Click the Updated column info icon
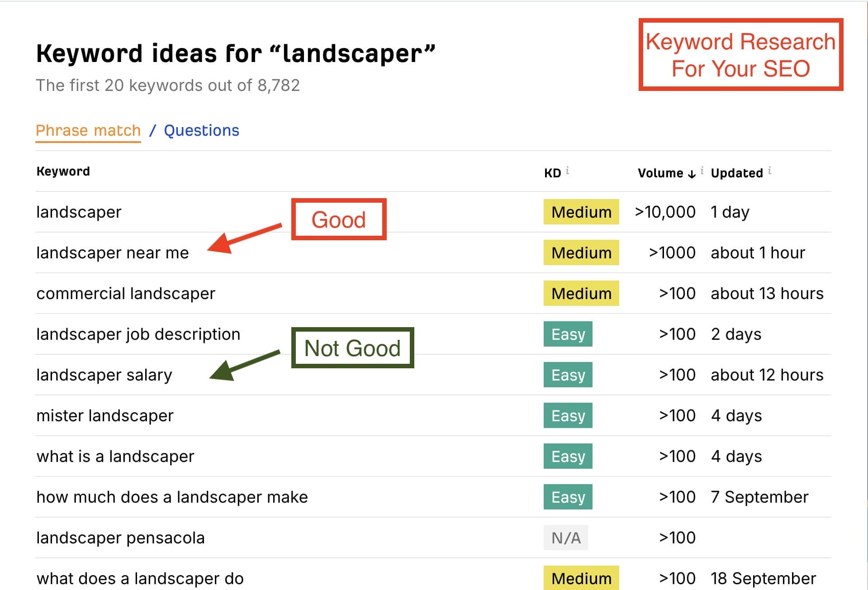This screenshot has width=868, height=590. (x=770, y=171)
